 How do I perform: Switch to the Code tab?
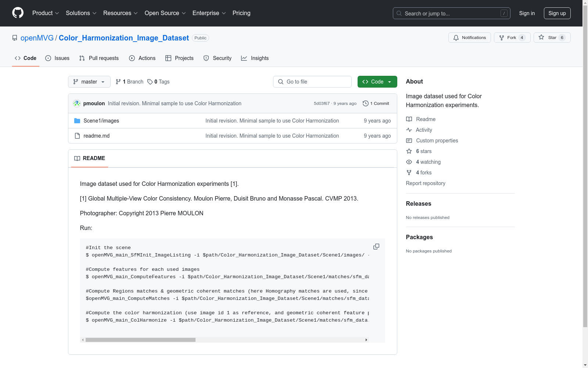(25, 58)
